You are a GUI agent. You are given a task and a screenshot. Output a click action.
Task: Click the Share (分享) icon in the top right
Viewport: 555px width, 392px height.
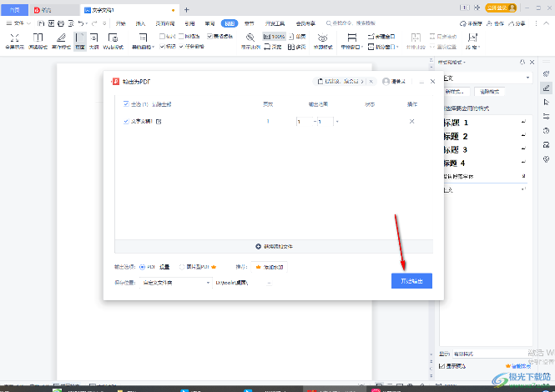coord(517,23)
